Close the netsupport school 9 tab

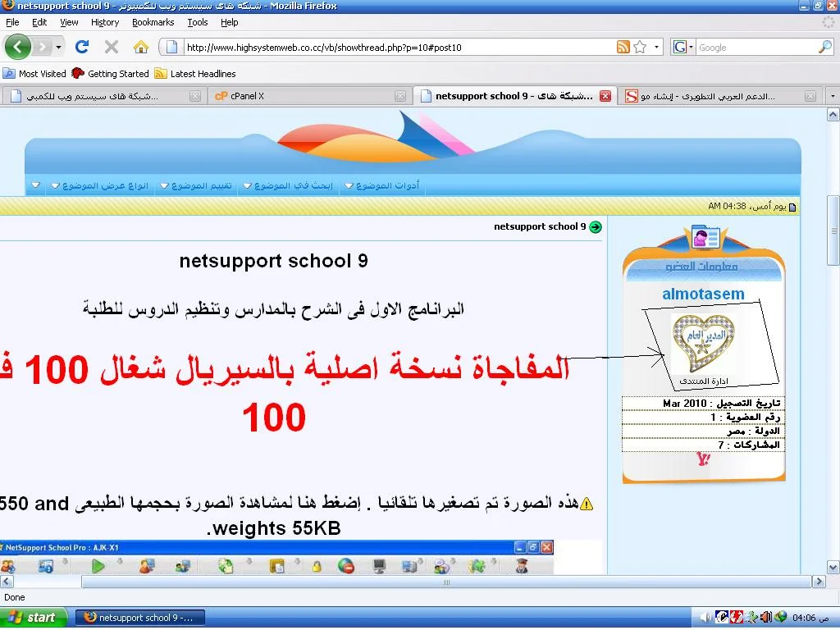click(605, 96)
